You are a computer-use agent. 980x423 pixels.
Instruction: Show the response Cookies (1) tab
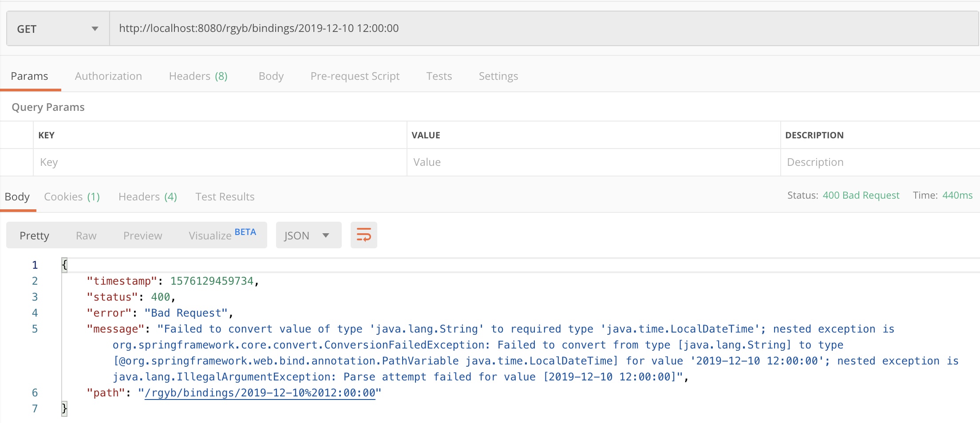coord(72,197)
